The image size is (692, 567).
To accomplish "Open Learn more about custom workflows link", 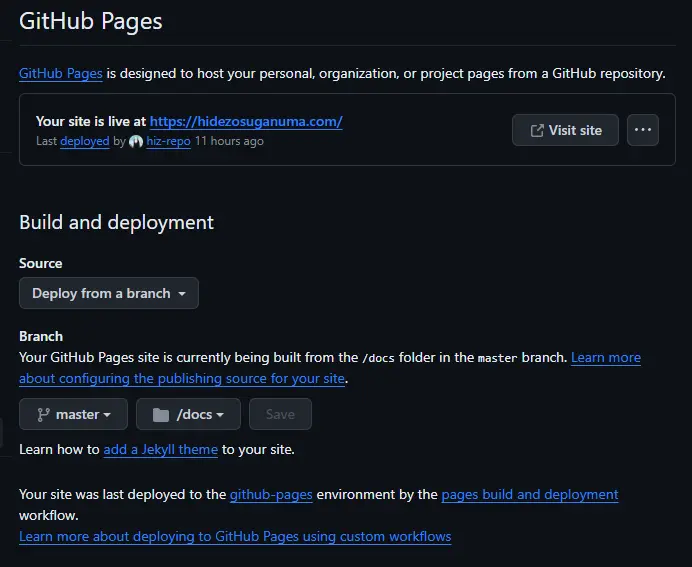I will (x=235, y=536).
